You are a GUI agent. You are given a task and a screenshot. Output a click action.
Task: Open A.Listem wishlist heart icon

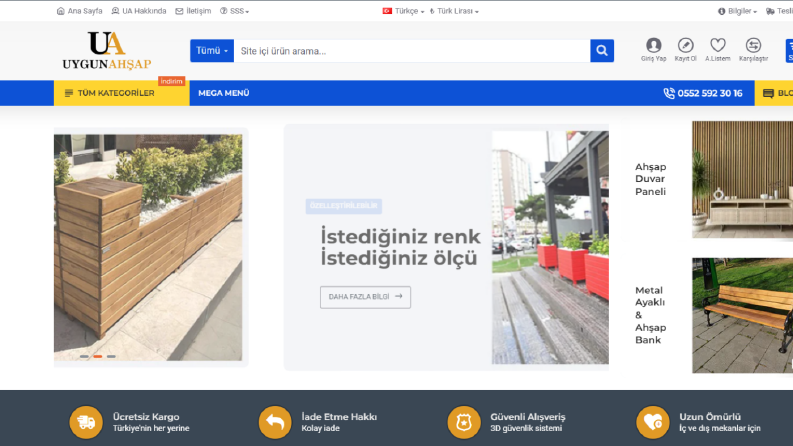[x=718, y=50]
